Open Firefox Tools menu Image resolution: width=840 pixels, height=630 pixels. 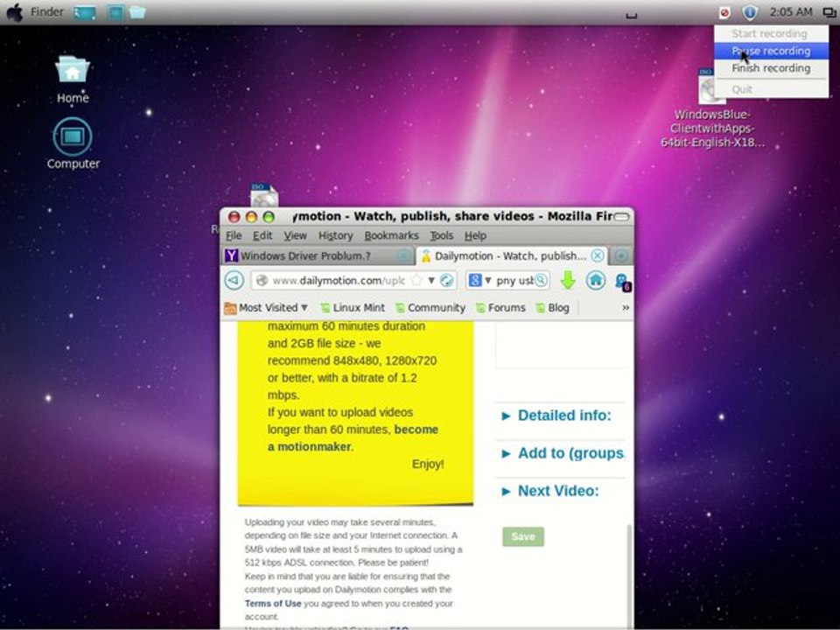(x=441, y=235)
